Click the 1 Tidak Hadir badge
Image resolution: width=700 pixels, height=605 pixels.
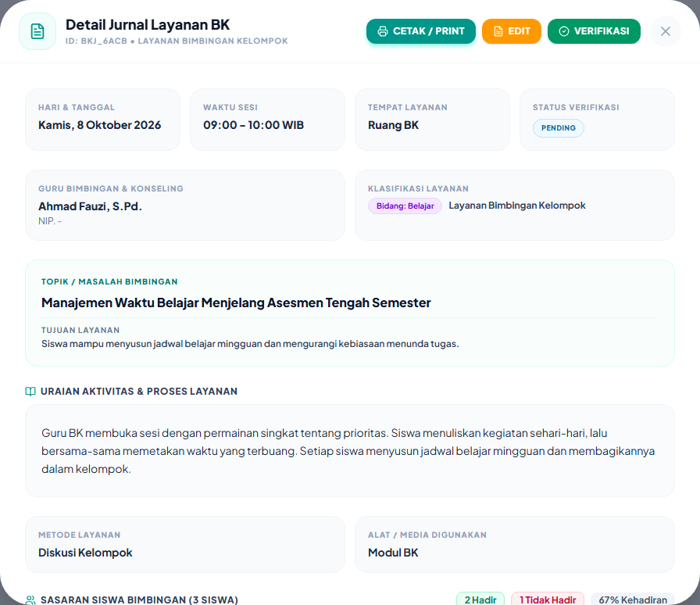point(548,600)
